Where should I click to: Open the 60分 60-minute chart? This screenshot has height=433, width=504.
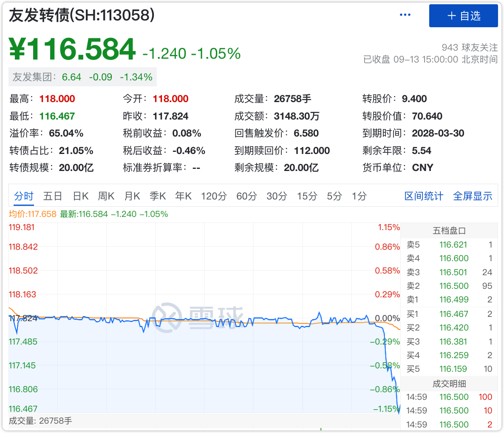(x=246, y=196)
